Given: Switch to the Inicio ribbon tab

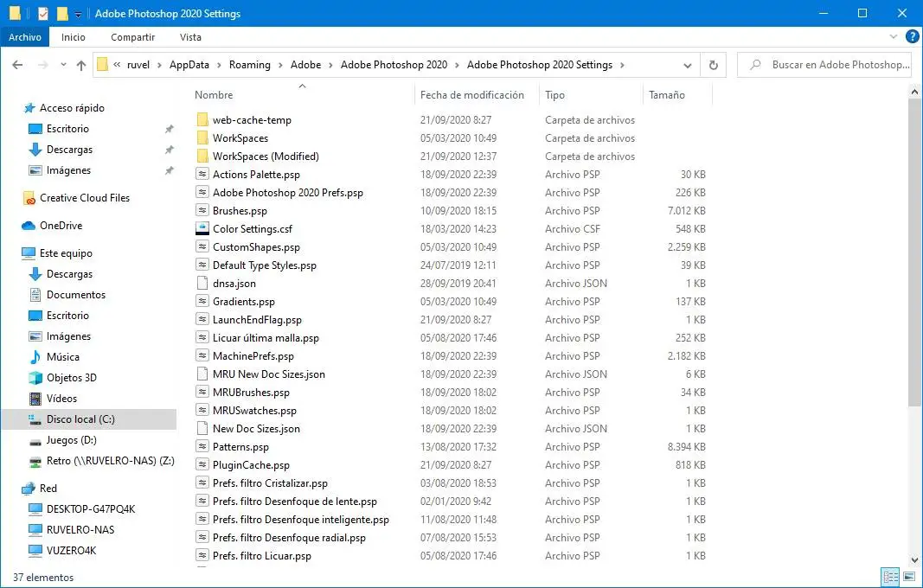Looking at the screenshot, I should pyautogui.click(x=73, y=37).
